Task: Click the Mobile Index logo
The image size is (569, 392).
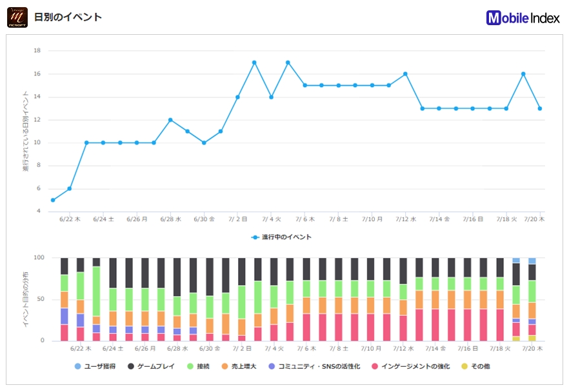Action: (523, 18)
